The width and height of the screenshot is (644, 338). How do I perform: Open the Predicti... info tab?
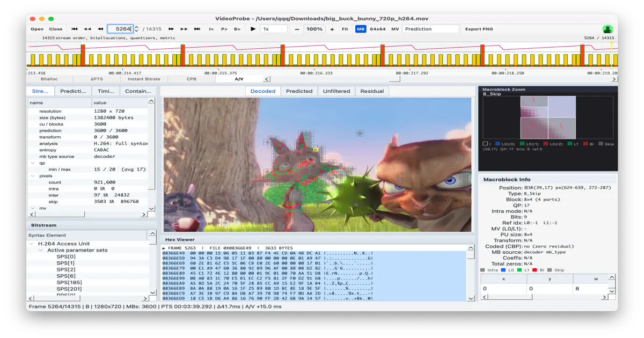tap(73, 91)
